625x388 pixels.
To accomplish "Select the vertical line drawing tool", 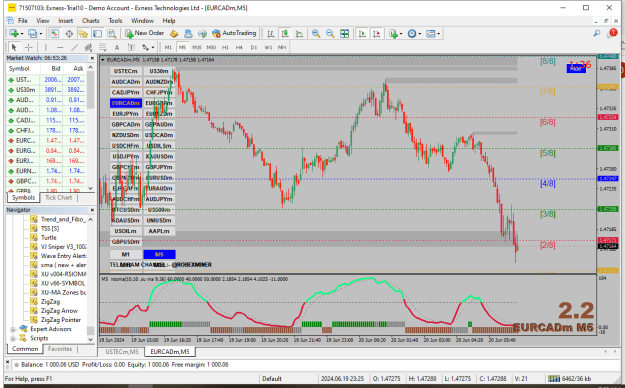I will pos(45,47).
